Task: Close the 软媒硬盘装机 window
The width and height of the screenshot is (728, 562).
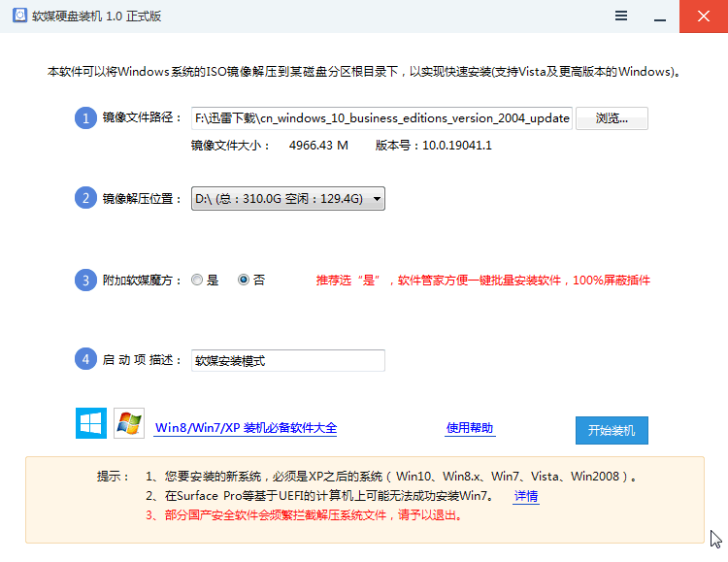Action: [703, 16]
